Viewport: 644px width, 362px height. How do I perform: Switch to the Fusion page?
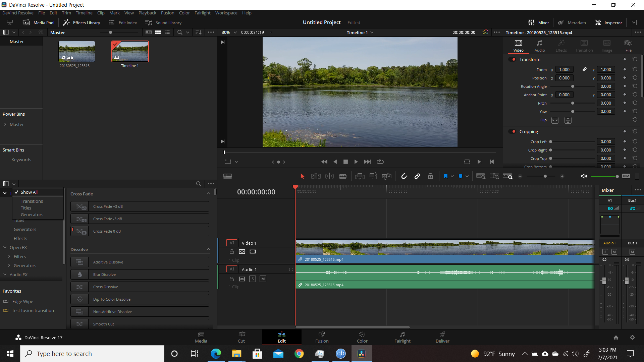(322, 337)
